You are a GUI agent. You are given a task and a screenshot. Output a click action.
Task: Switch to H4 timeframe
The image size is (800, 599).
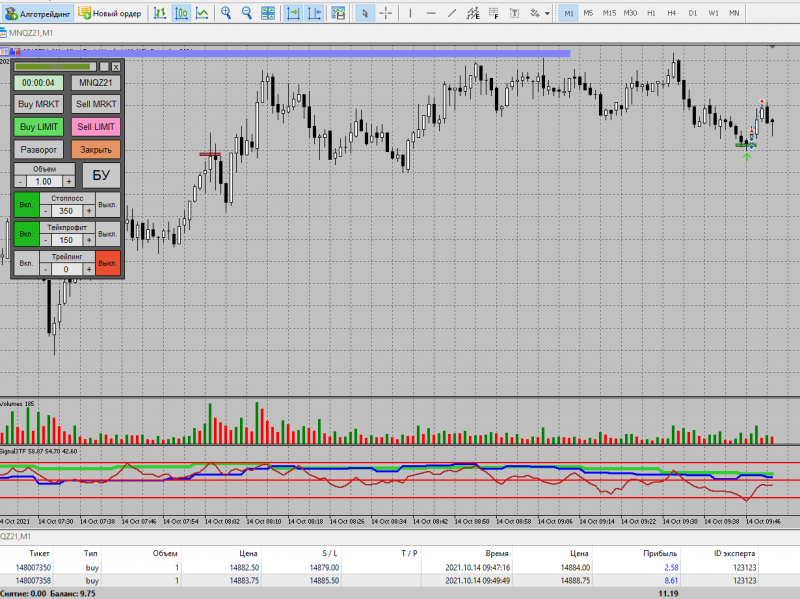[671, 13]
